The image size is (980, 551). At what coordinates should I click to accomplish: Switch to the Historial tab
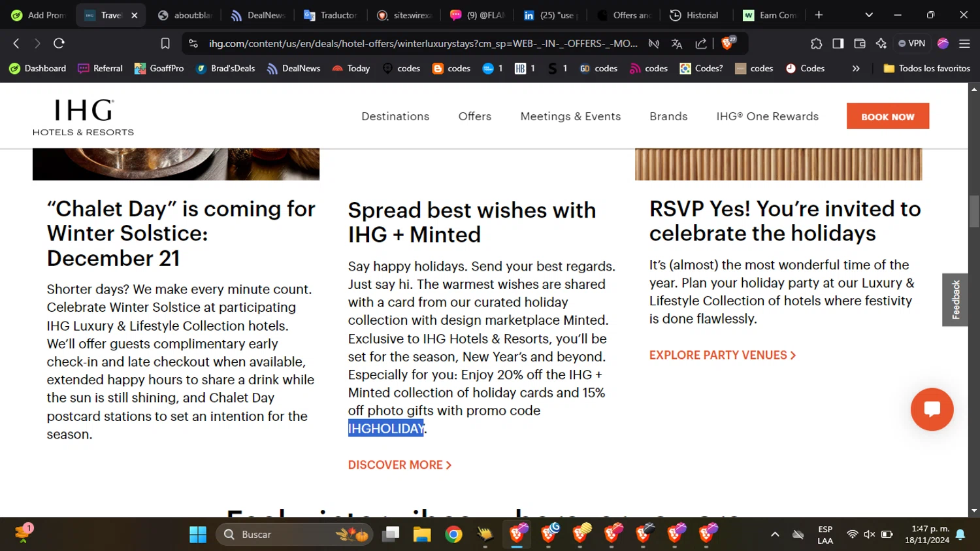pos(694,15)
